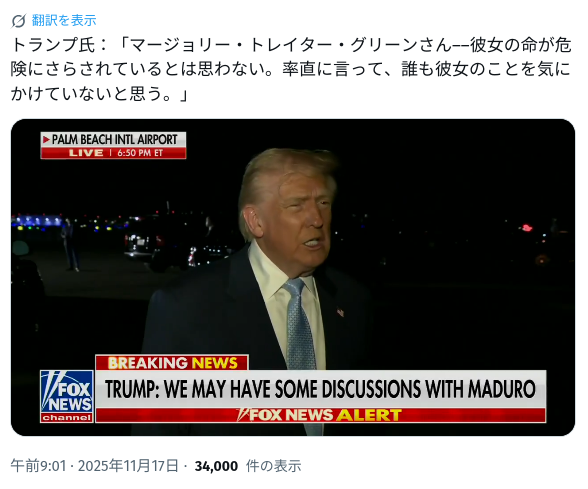Click the 2025年11月17日 date link

(128, 466)
